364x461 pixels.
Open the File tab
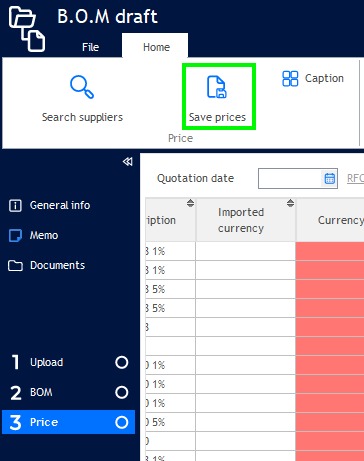tap(90, 47)
